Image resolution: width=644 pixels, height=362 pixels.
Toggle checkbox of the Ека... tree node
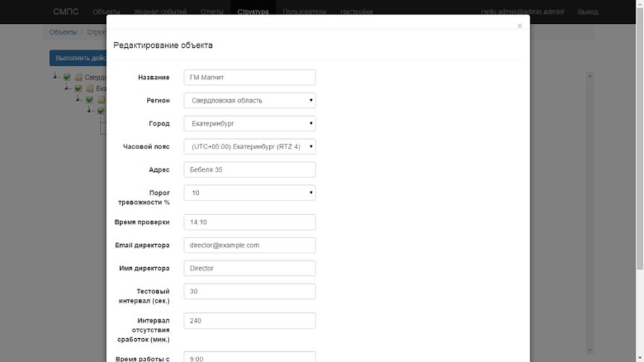(x=78, y=88)
